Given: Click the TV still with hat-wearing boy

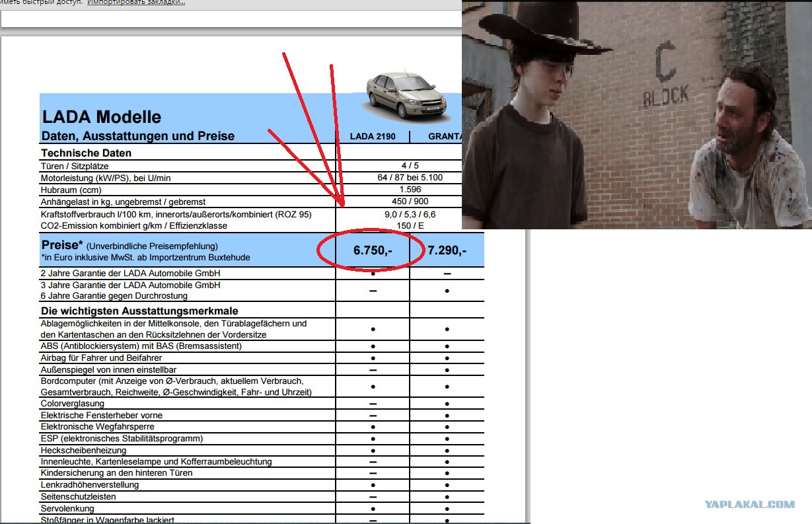Looking at the screenshot, I should pos(637,114).
